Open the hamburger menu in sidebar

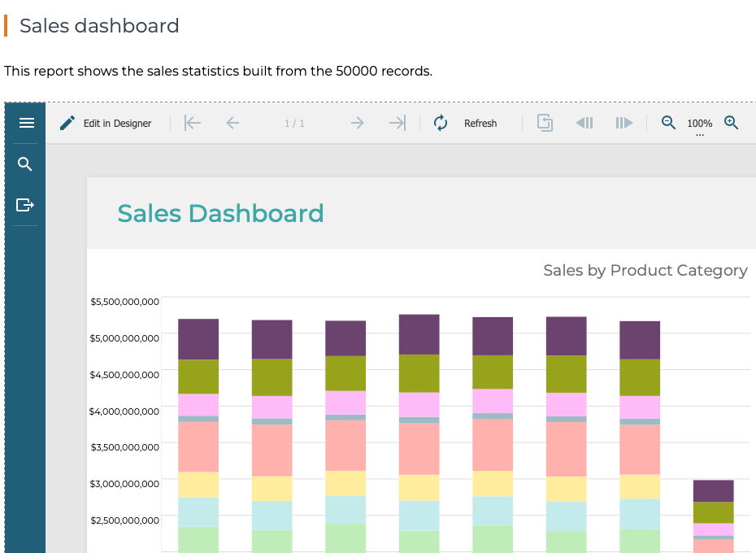(26, 123)
